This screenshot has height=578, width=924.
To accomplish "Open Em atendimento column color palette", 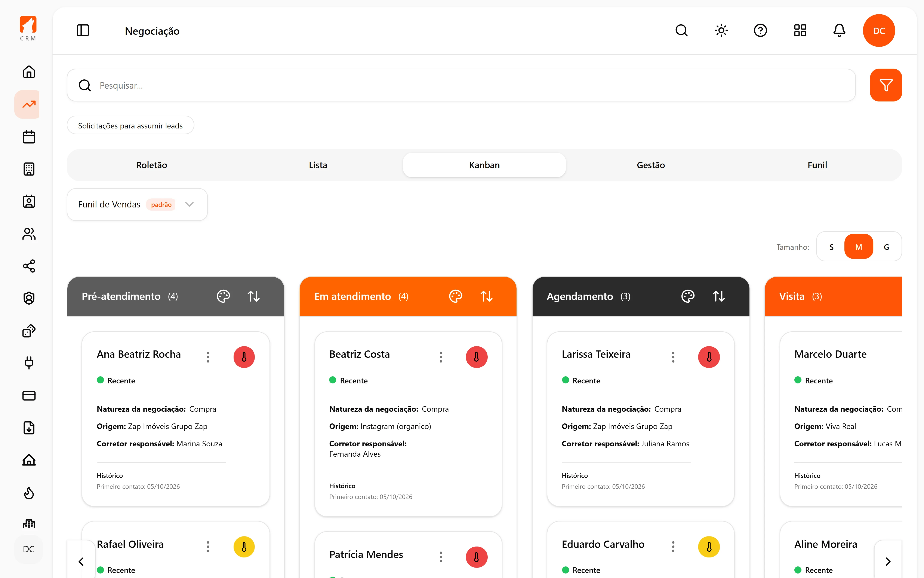I will [x=456, y=296].
